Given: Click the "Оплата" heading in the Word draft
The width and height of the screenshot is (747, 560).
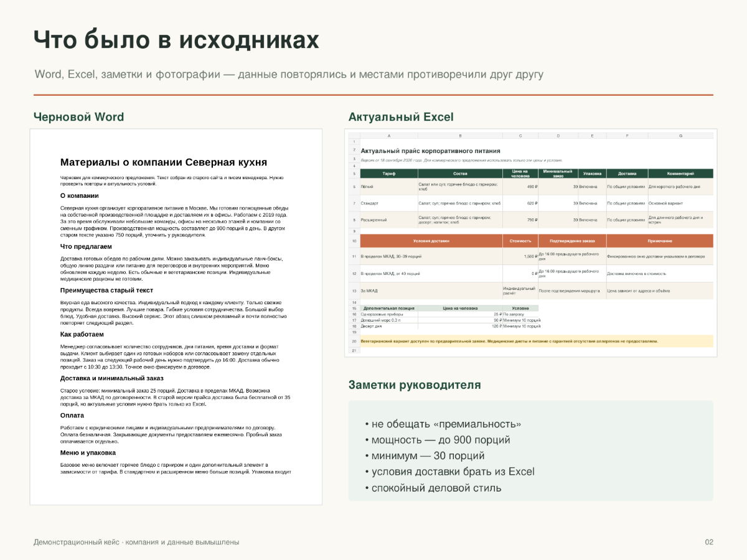Looking at the screenshot, I should tap(72, 415).
